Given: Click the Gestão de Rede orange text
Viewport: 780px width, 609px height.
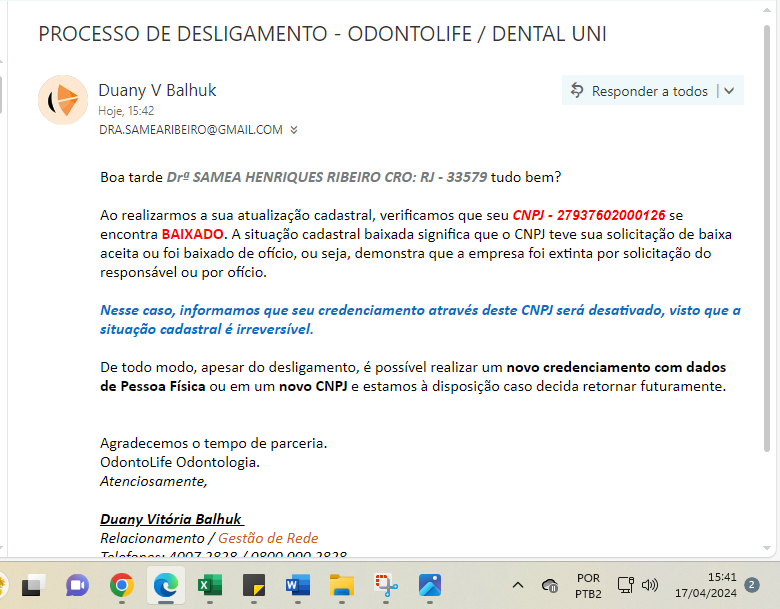Looking at the screenshot, I should (268, 538).
